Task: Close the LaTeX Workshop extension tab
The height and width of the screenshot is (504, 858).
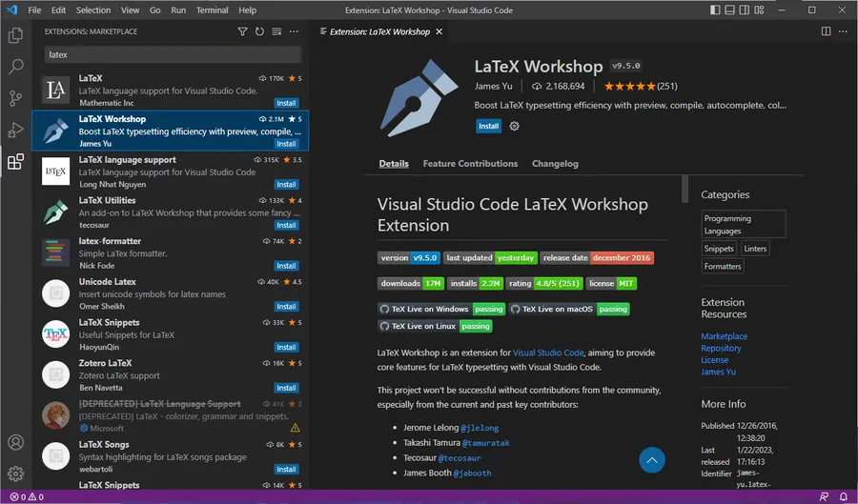Action: coord(439,31)
